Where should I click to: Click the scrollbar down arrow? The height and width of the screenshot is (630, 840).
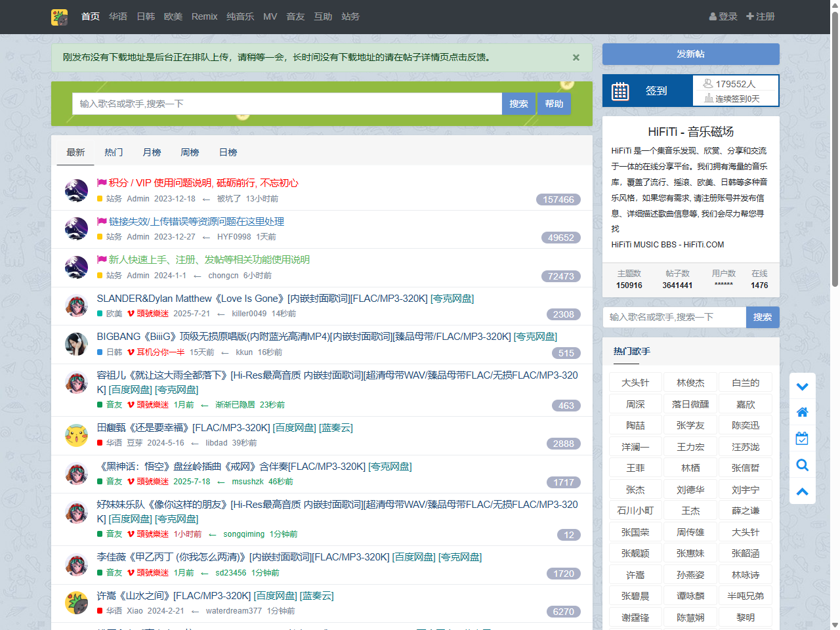pyautogui.click(x=835, y=625)
